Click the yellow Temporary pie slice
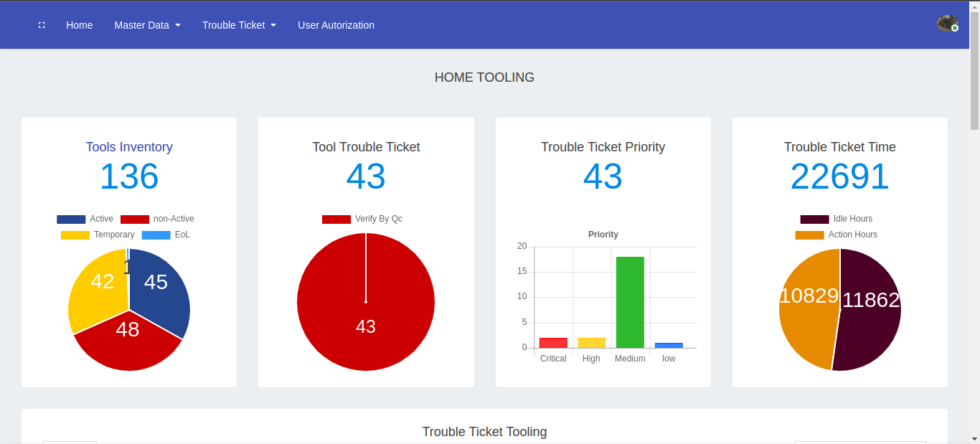This screenshot has width=980, height=444. (x=97, y=287)
